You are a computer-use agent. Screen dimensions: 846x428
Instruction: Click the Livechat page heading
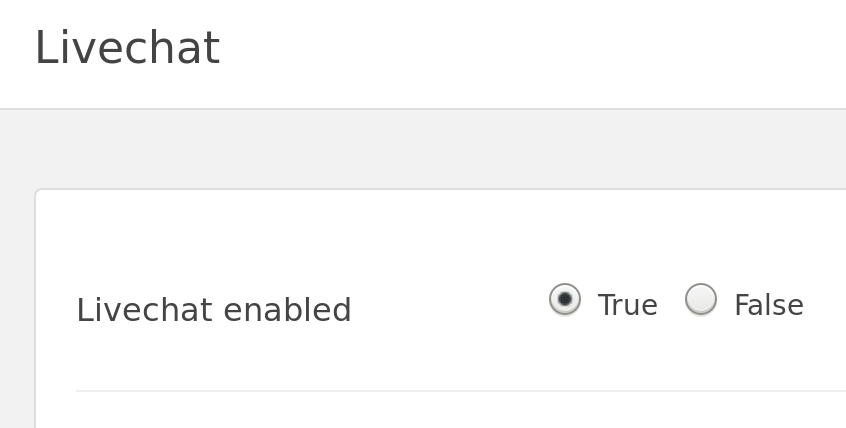pyautogui.click(x=127, y=49)
